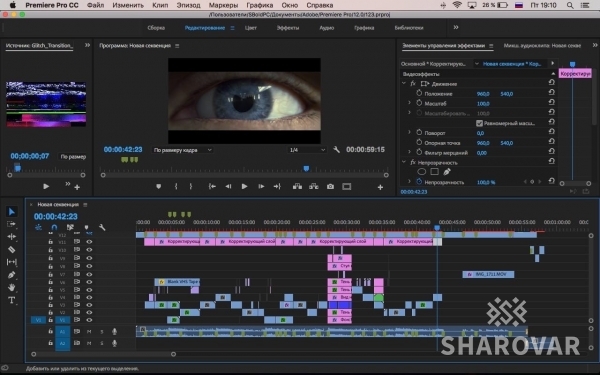Select the Pen tool in toolbar

11,275
